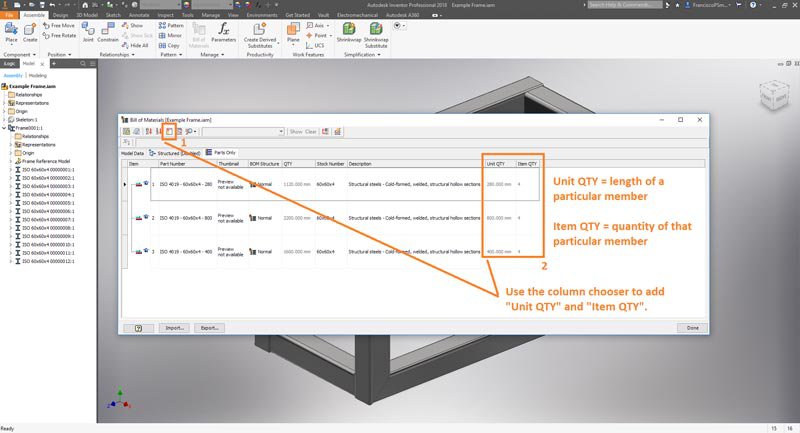The height and width of the screenshot is (433, 800).
Task: Switch to the 3D Model ribbon tab
Action: [x=86, y=15]
